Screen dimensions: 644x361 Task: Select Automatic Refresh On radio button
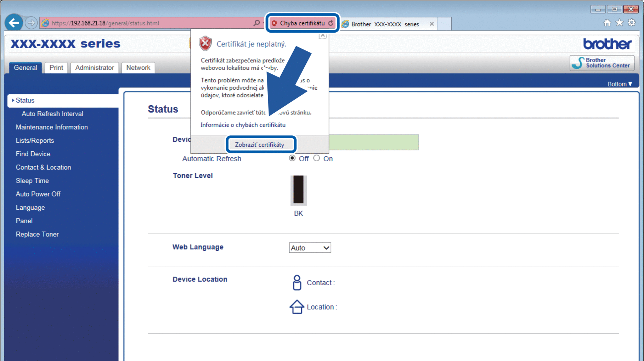click(316, 158)
